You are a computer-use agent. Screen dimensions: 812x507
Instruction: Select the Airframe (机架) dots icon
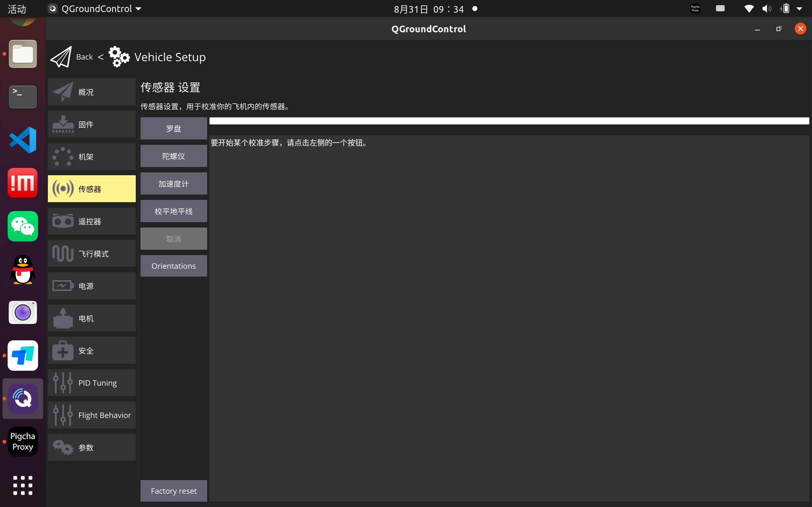(63, 157)
